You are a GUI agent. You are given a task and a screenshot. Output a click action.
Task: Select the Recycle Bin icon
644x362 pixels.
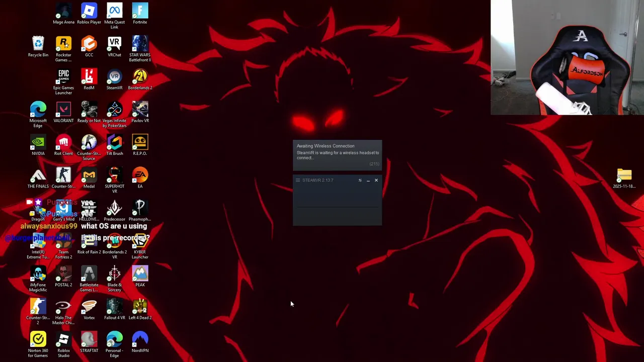pos(38,47)
